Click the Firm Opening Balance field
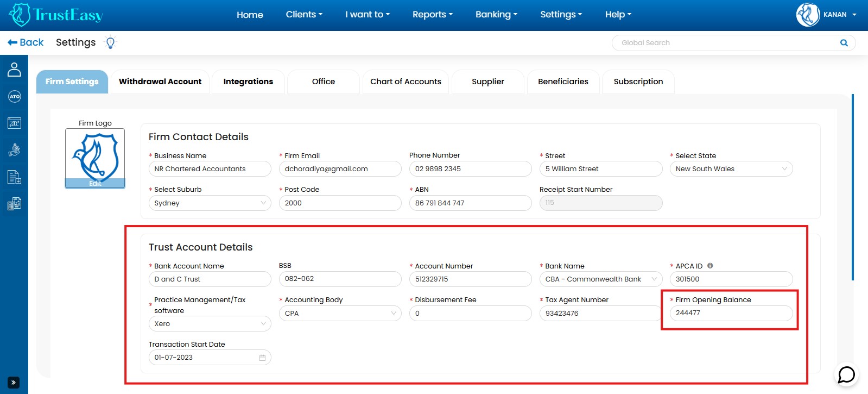The image size is (868, 394). pyautogui.click(x=731, y=313)
